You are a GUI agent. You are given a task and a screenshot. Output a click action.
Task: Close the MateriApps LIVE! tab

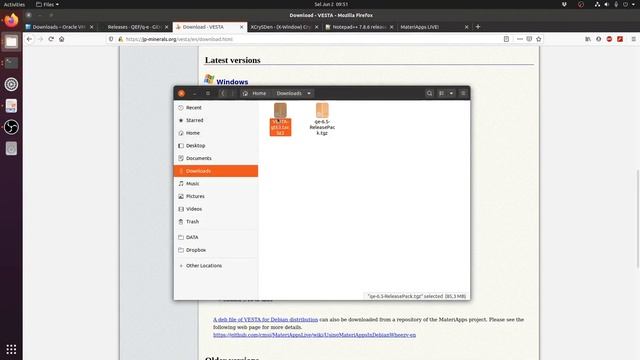pyautogui.click(x=467, y=27)
